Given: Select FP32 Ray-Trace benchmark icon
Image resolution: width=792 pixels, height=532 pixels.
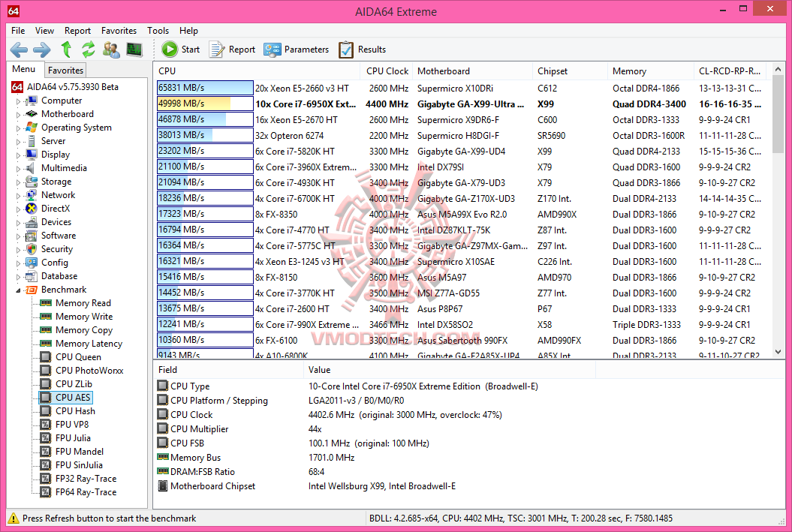Looking at the screenshot, I should click(x=46, y=479).
